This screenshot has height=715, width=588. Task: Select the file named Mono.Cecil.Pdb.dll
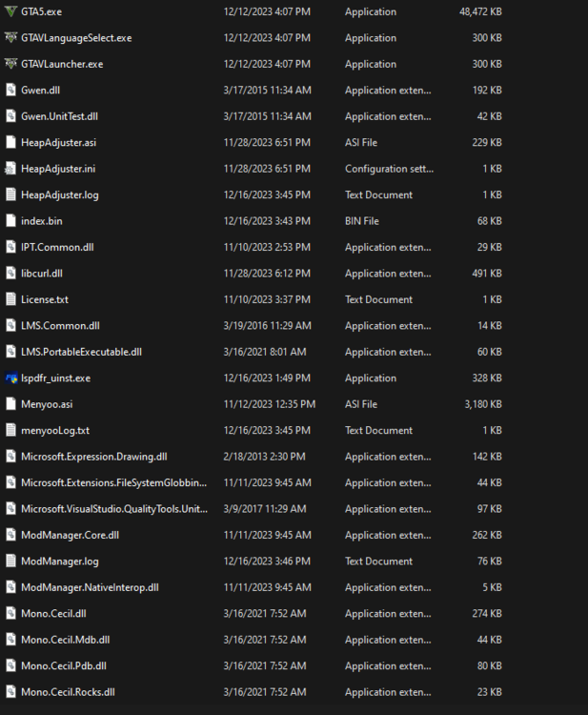point(64,665)
